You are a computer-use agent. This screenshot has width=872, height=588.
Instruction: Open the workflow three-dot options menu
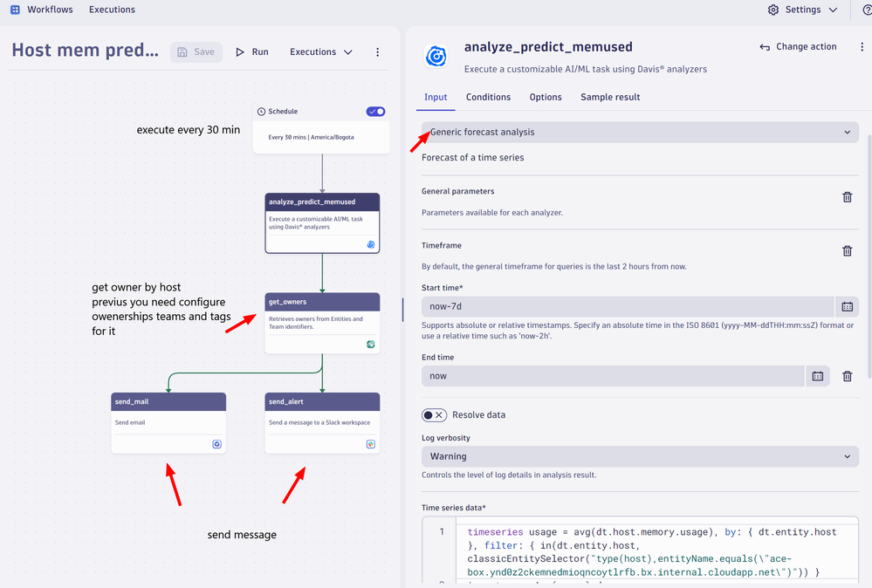point(377,52)
